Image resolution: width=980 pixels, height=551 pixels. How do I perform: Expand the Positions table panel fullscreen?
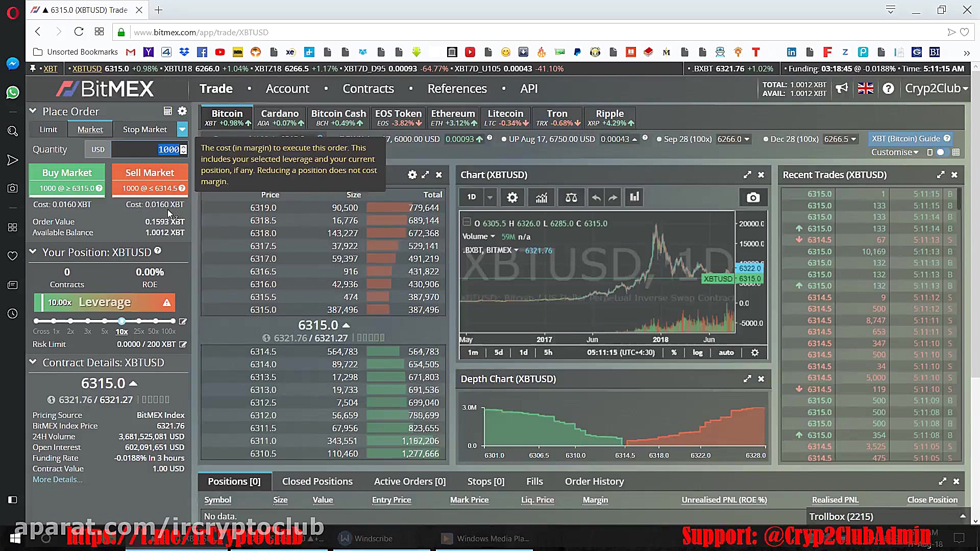(942, 482)
